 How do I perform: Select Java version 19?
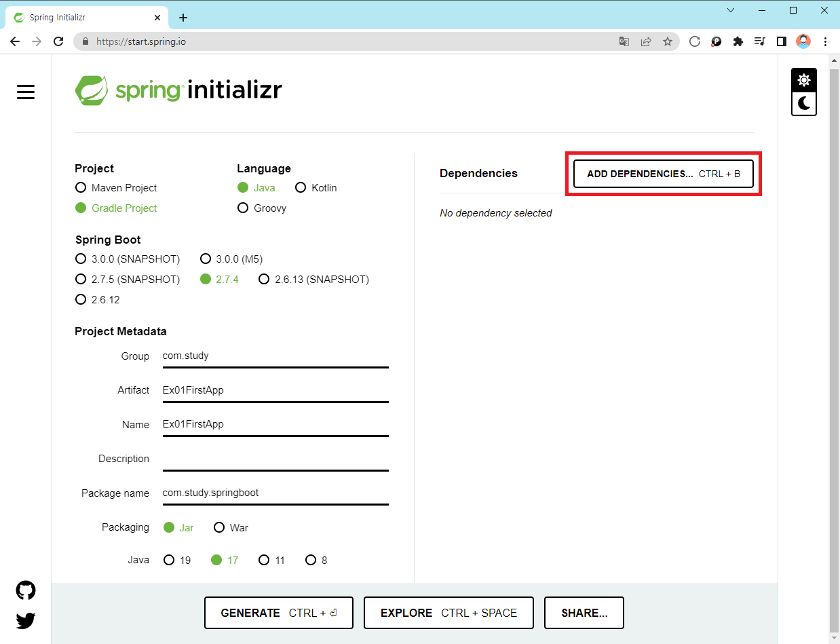(x=177, y=560)
